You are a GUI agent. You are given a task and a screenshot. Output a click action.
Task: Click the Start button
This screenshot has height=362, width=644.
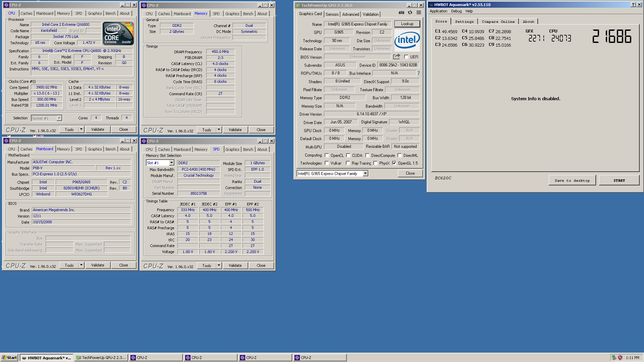click(9, 358)
